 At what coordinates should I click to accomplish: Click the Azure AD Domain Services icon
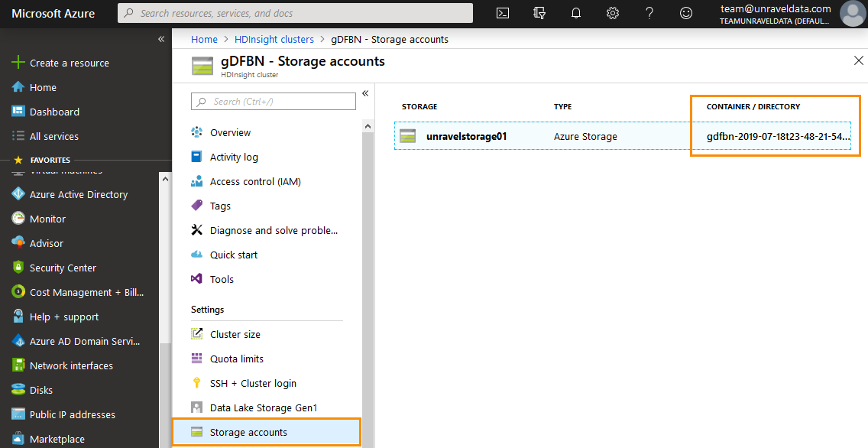(x=18, y=340)
